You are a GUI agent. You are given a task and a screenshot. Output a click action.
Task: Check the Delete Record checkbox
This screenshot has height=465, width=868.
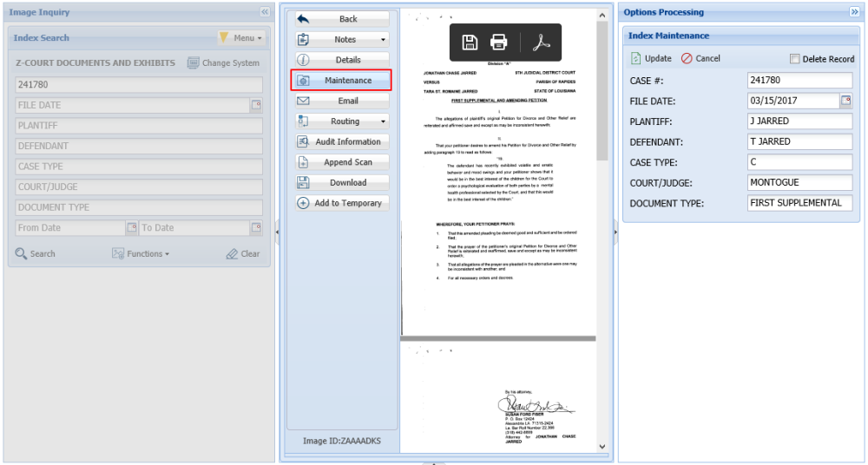[795, 59]
